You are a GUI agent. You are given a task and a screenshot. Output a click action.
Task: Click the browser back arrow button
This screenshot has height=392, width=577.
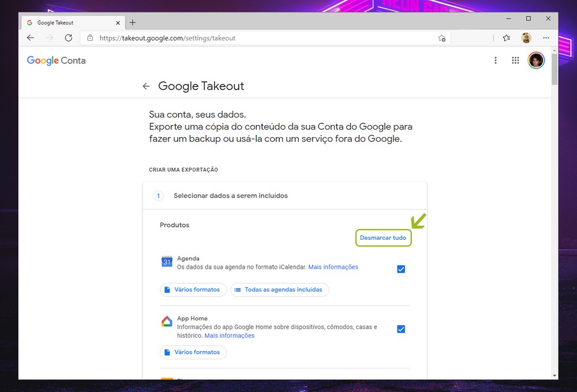(x=31, y=38)
